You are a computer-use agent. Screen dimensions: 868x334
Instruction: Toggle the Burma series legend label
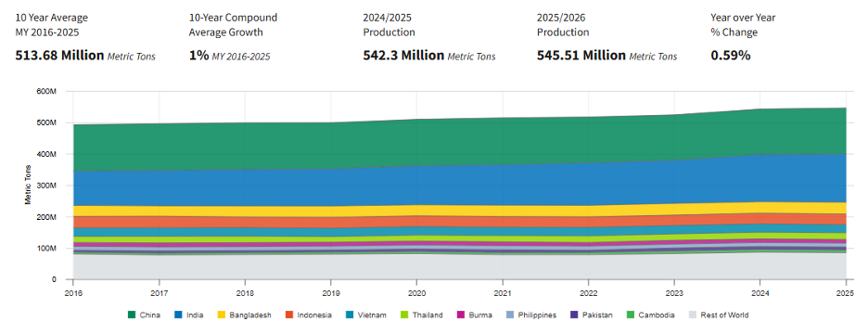(480, 315)
